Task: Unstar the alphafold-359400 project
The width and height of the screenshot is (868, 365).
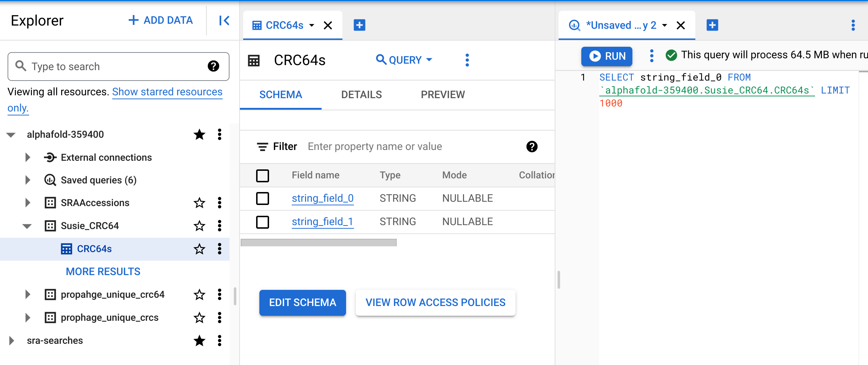Action: click(199, 134)
